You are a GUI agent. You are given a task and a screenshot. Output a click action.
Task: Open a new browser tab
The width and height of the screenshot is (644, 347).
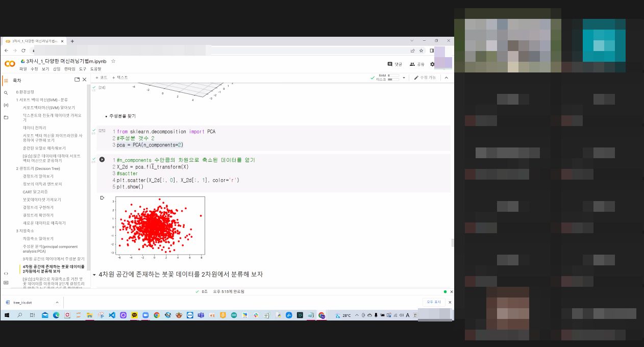click(x=72, y=41)
